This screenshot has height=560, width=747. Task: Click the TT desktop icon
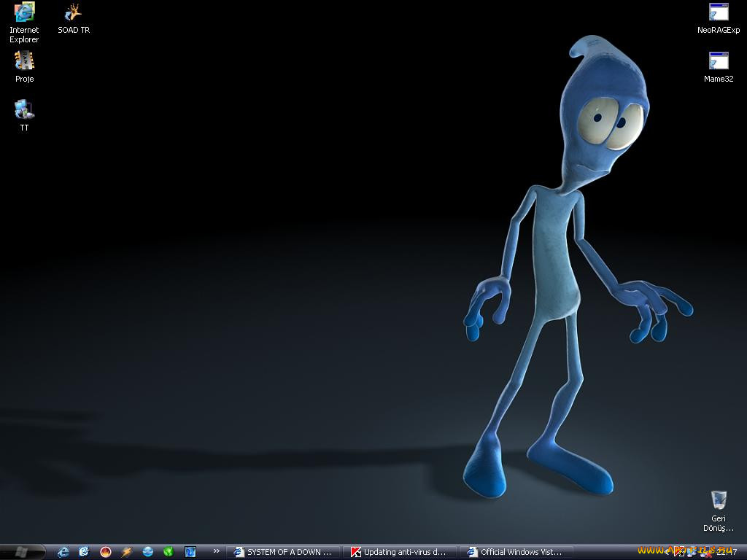(24, 116)
